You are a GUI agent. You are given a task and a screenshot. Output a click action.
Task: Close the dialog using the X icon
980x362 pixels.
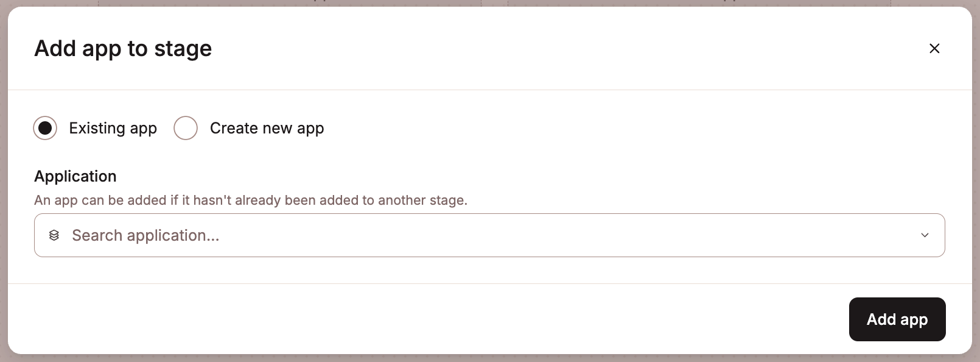tap(934, 48)
